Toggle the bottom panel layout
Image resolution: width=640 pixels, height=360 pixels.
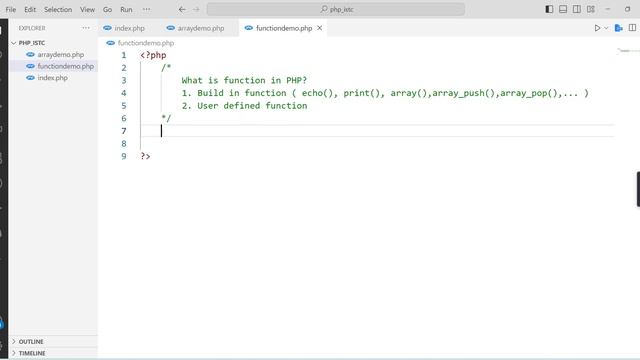tap(563, 9)
